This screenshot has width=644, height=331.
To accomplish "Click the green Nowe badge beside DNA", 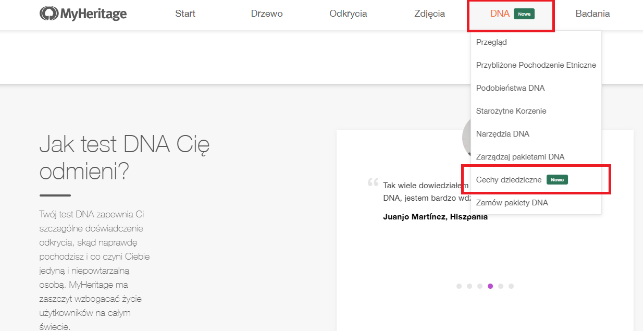I will (525, 14).
